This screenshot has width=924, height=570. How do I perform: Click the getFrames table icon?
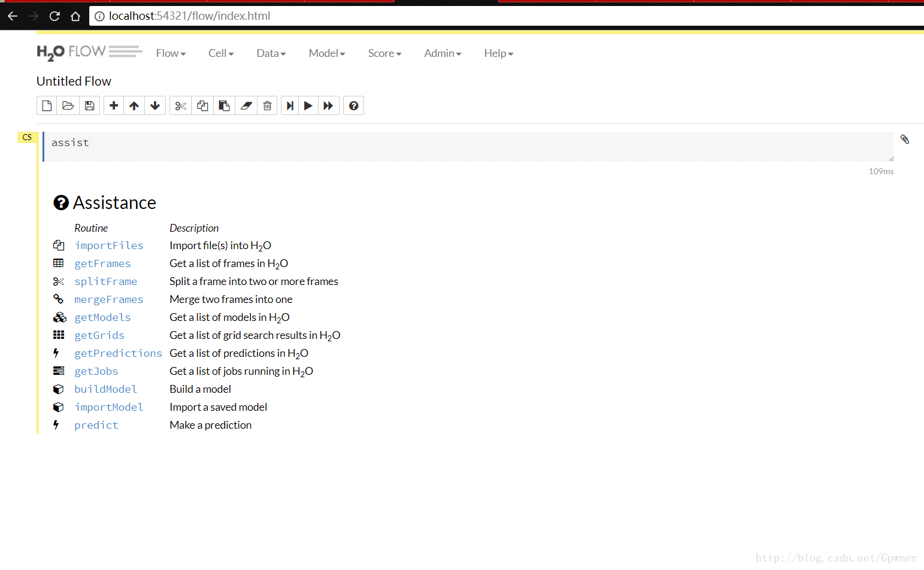[x=59, y=263]
